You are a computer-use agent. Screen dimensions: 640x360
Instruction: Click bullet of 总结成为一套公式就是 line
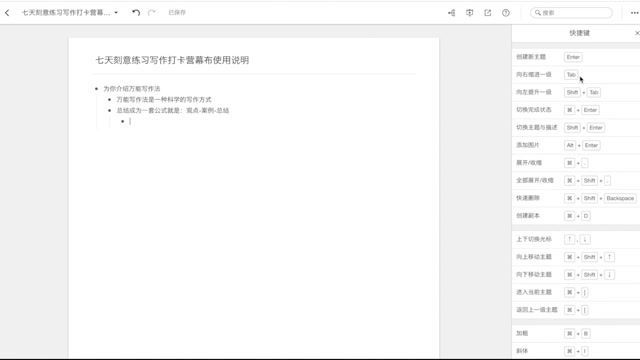click(110, 111)
